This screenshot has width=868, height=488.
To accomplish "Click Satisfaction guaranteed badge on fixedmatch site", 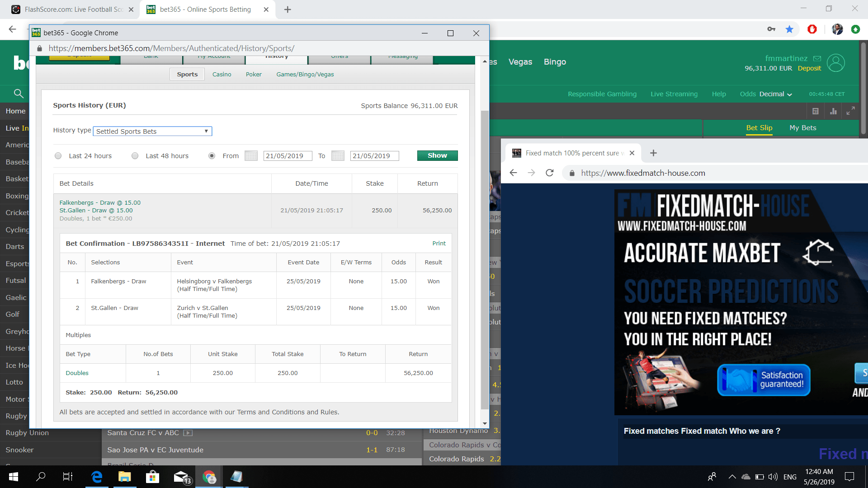I will coord(764,380).
